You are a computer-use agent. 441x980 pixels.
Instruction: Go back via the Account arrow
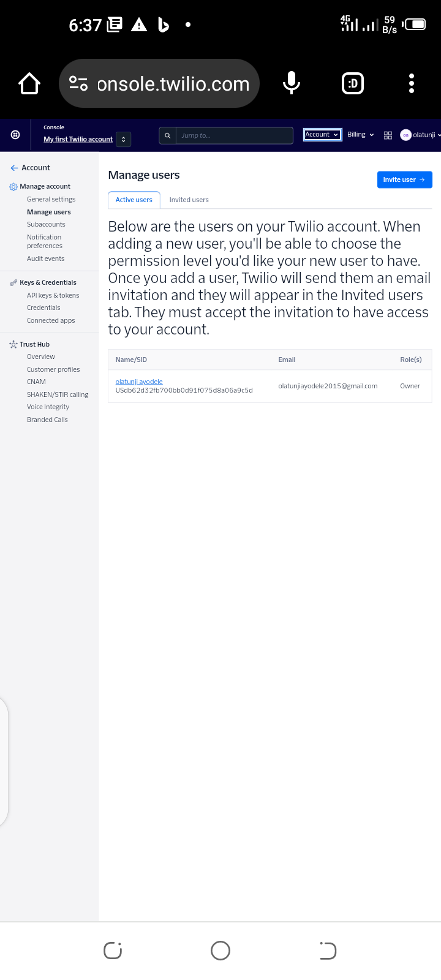click(x=14, y=168)
